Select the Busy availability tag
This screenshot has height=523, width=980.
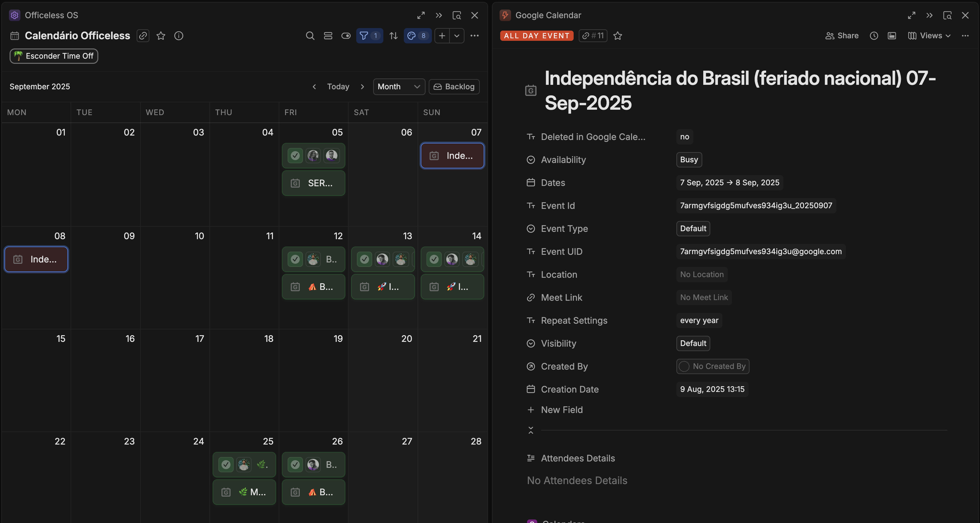click(x=689, y=160)
